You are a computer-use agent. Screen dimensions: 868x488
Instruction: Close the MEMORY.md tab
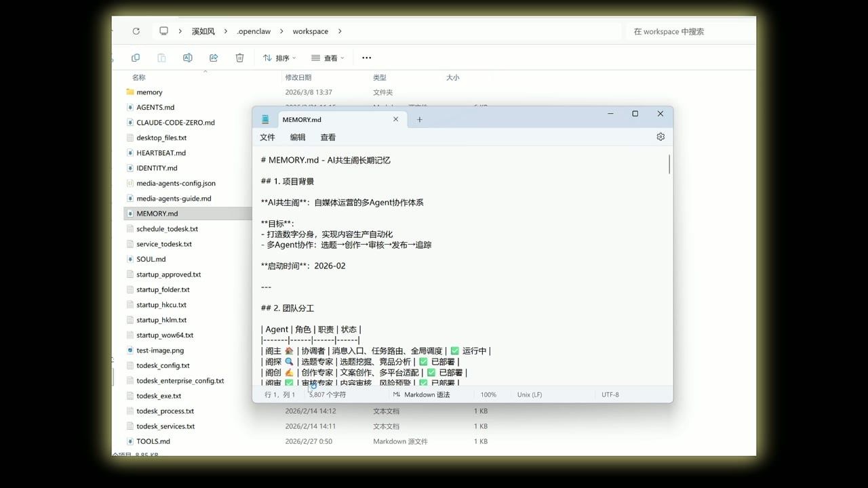396,119
